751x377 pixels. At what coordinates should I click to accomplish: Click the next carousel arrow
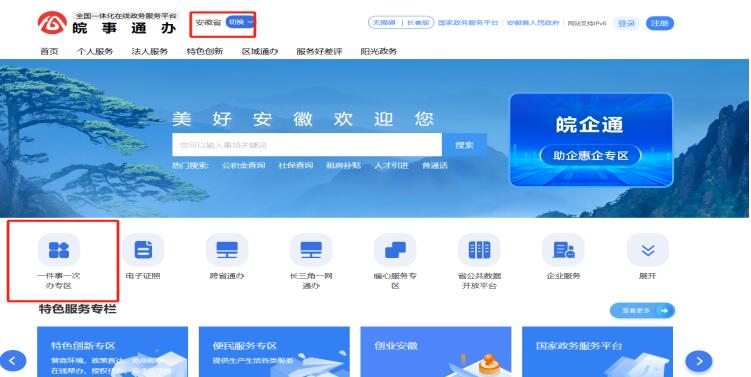[699, 361]
